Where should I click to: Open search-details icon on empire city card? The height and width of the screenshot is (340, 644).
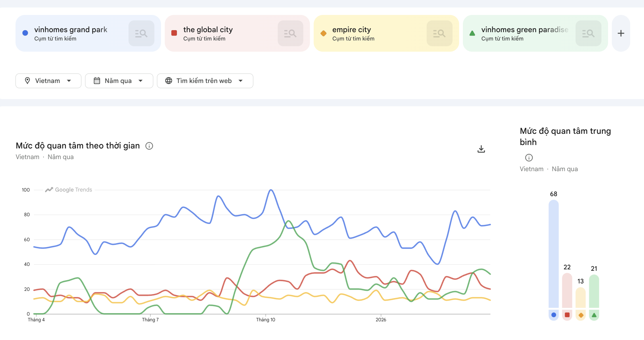coord(439,33)
